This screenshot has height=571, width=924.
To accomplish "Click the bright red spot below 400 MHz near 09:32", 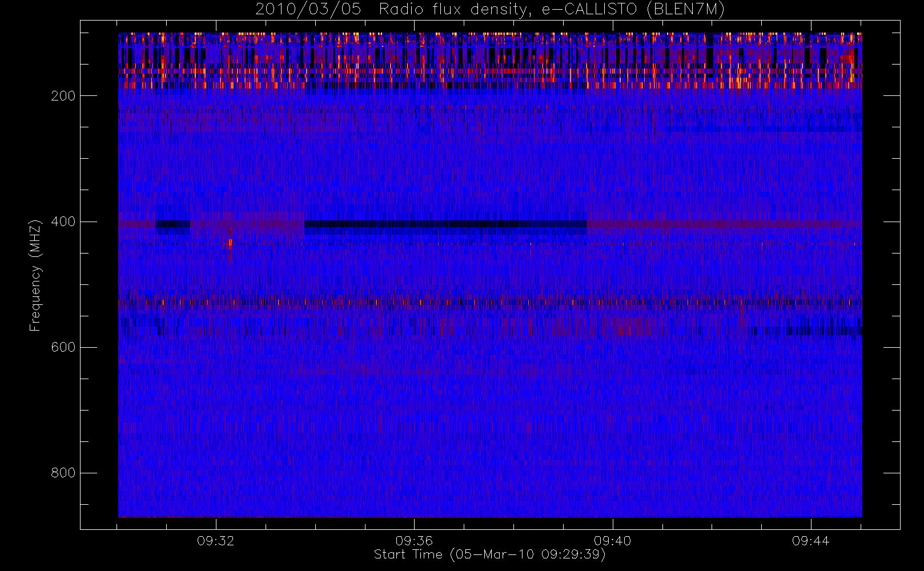I will [x=230, y=243].
